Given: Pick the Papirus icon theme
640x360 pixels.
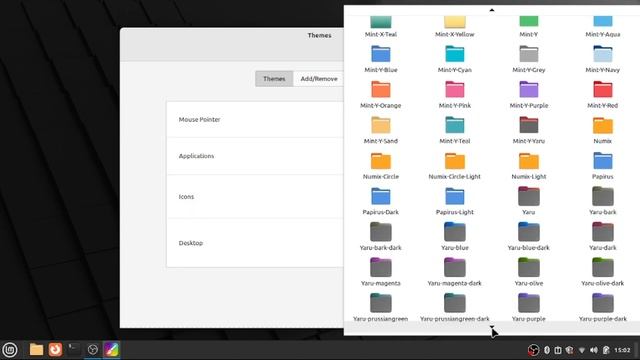Looking at the screenshot, I should 602,165.
